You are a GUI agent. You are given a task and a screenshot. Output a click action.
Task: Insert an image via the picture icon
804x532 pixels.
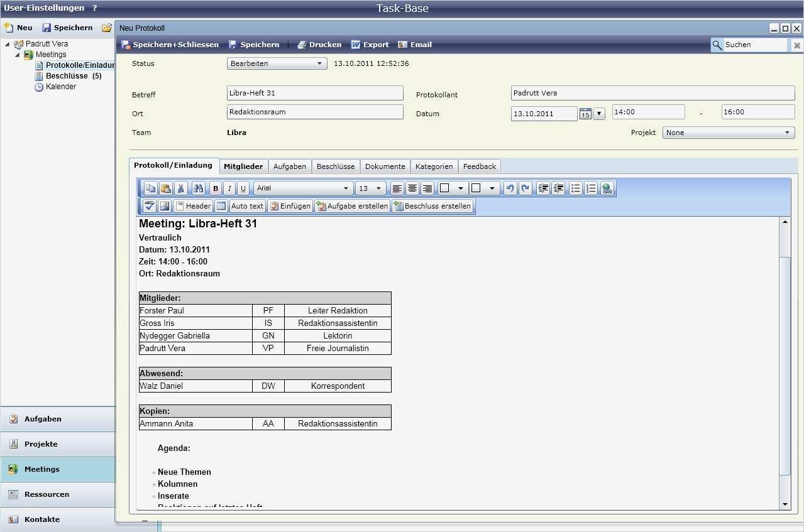coord(165,206)
